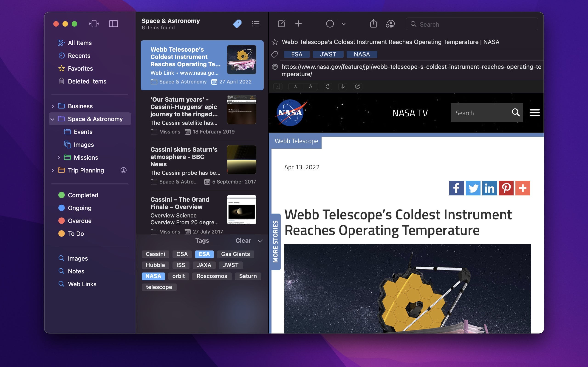This screenshot has height=367, width=588.
Task: Expand the Business folder
Action: (x=53, y=106)
